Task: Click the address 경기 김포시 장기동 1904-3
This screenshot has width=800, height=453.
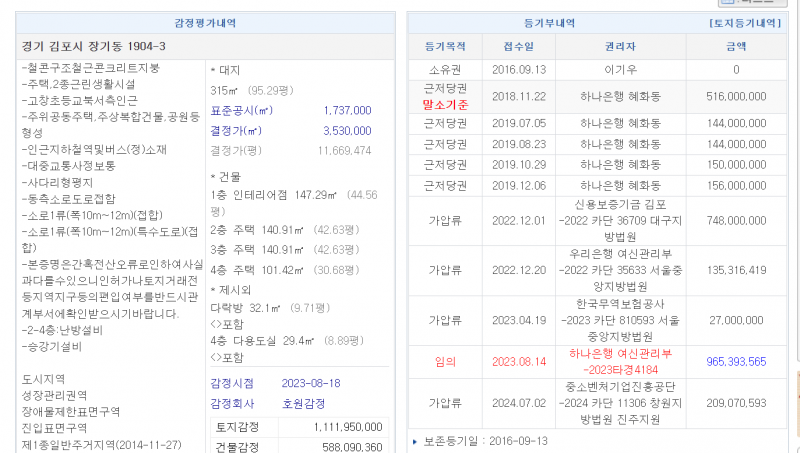Action: [x=93, y=47]
